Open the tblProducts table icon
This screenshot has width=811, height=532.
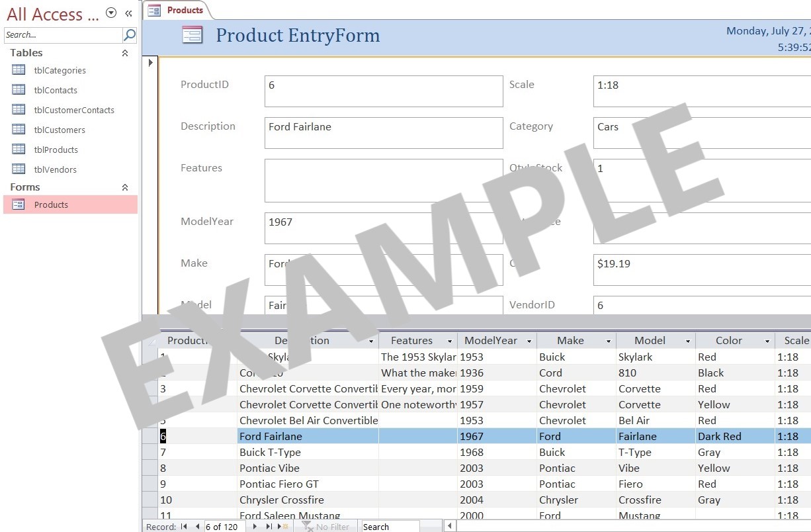(x=20, y=150)
